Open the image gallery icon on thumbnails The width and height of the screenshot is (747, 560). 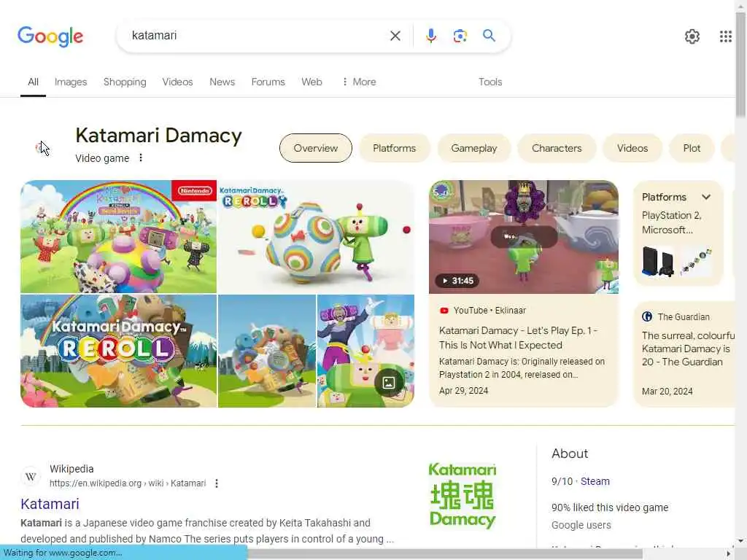pos(388,382)
